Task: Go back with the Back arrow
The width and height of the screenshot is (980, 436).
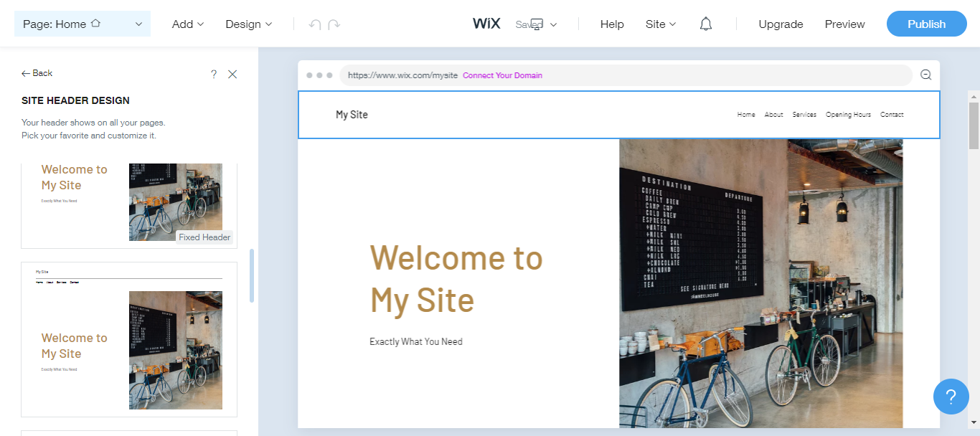Action: [37, 73]
